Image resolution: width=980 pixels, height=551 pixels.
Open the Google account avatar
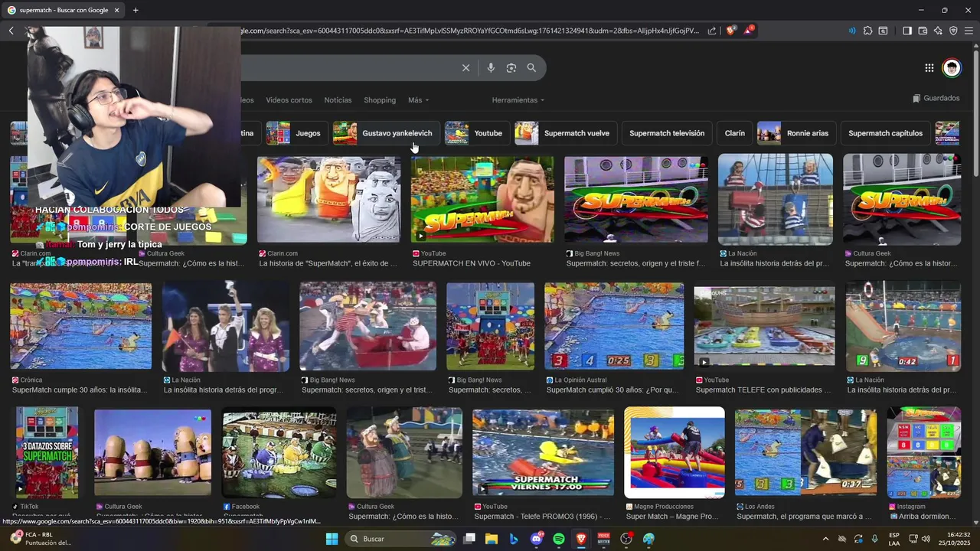pyautogui.click(x=952, y=68)
